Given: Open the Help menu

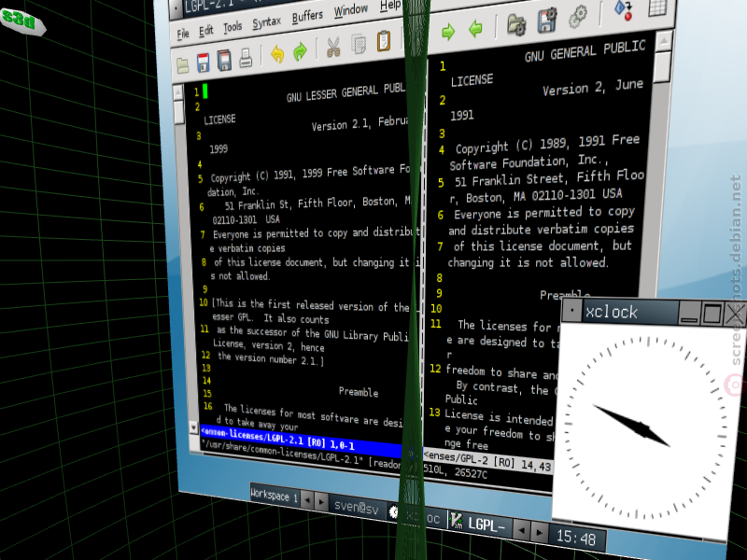Looking at the screenshot, I should tap(390, 6).
